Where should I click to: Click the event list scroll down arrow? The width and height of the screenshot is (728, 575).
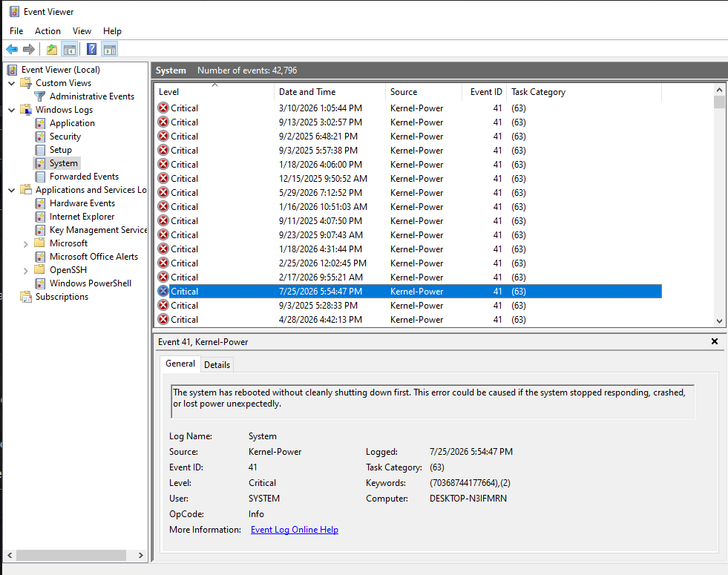pyautogui.click(x=719, y=321)
